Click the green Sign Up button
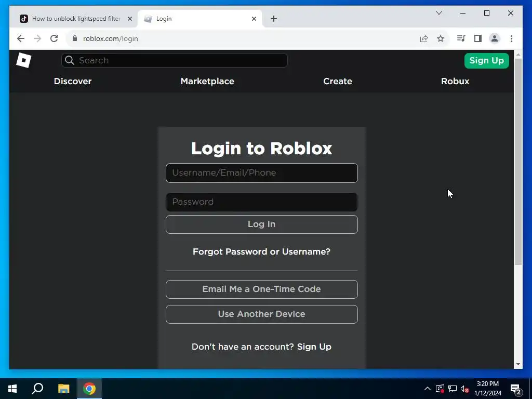 [x=486, y=61]
